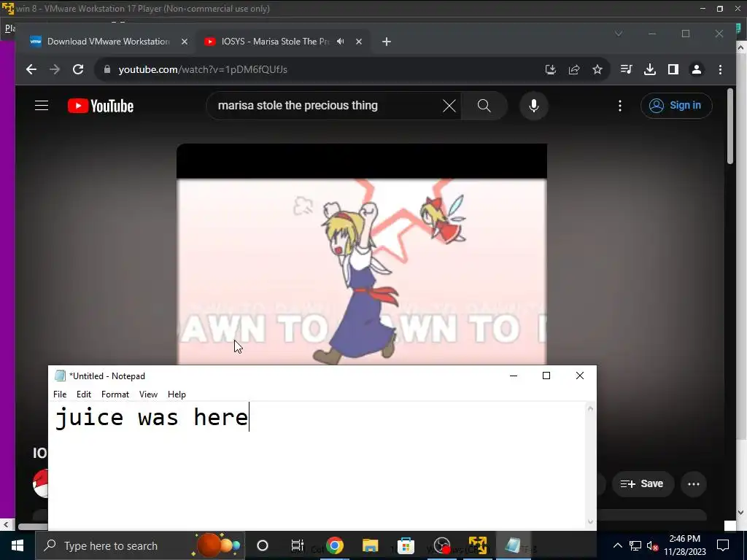Image resolution: width=747 pixels, height=560 pixels.
Task: Open Windows Start menu
Action: point(18,545)
